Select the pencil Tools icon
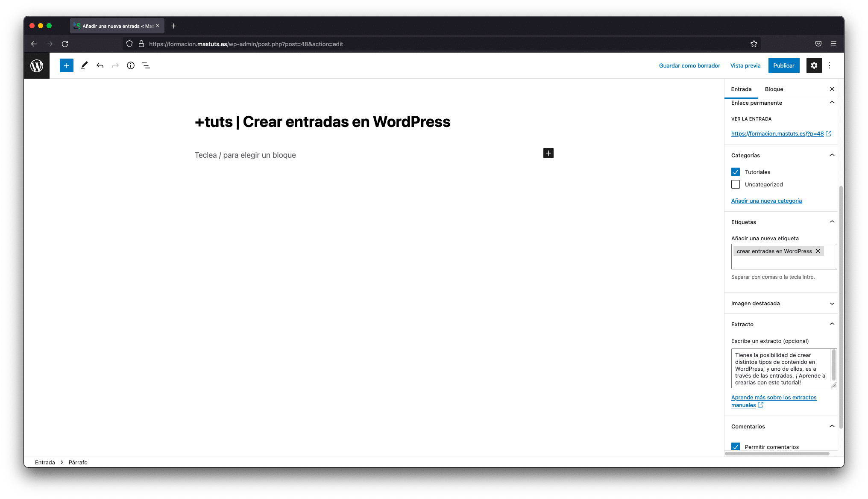Screen dimensions: 868x499 click(84, 65)
